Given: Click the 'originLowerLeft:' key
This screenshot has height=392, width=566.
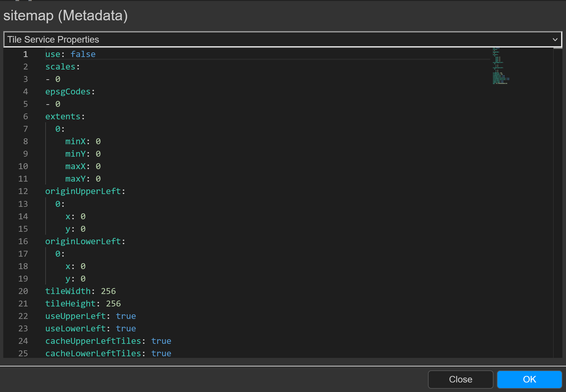Looking at the screenshot, I should tap(85, 241).
